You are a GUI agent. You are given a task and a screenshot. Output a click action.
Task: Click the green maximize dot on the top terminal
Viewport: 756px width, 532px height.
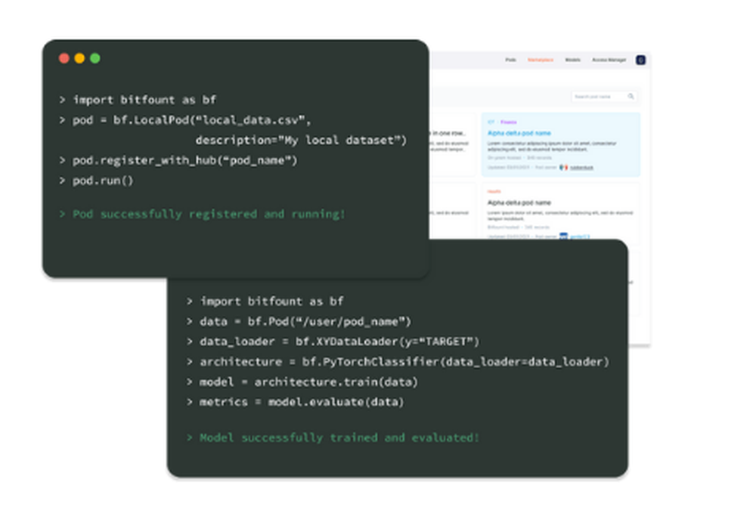pos(95,58)
